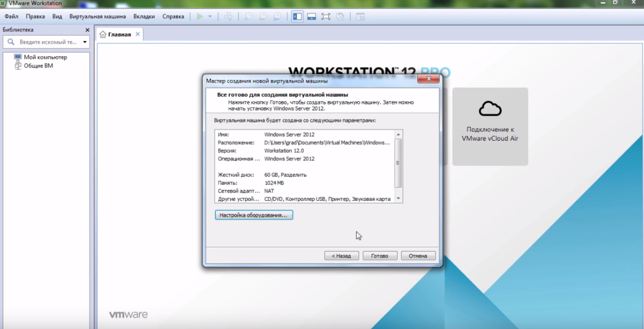Toggle the thumbnail bar toolbar icon
The height and width of the screenshot is (329, 644).
tap(311, 16)
